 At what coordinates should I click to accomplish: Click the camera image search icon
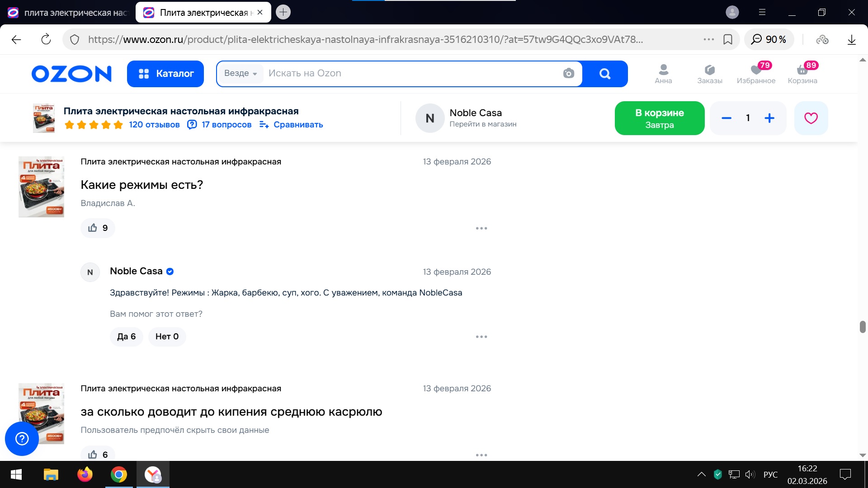pos(568,73)
